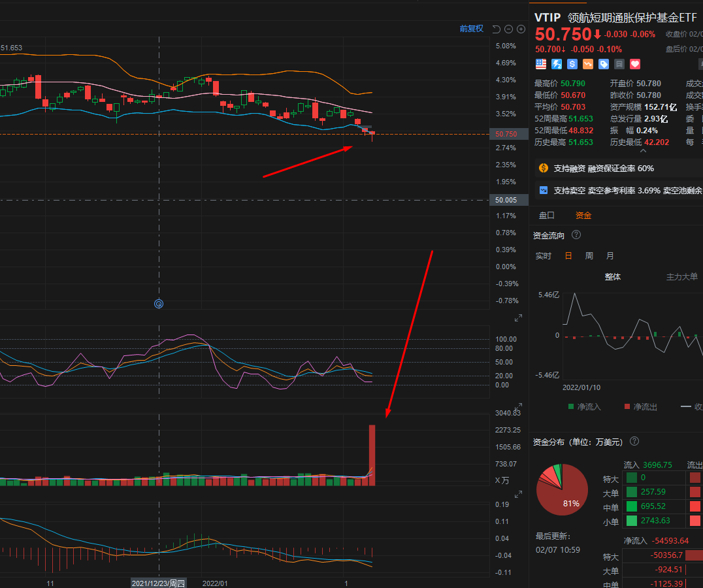
Task: Click the 资金流向 help question icon
Action: 576,235
